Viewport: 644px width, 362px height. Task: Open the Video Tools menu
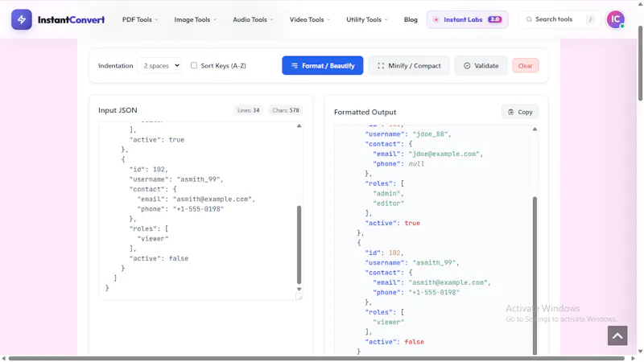(309, 19)
